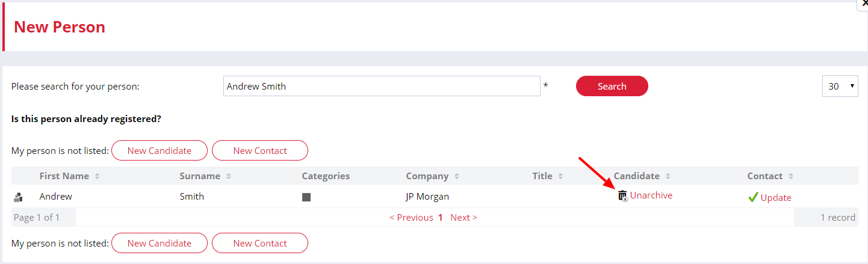Click the Unarchive link for Andrew Smith
This screenshot has width=868, height=264.
[651, 195]
